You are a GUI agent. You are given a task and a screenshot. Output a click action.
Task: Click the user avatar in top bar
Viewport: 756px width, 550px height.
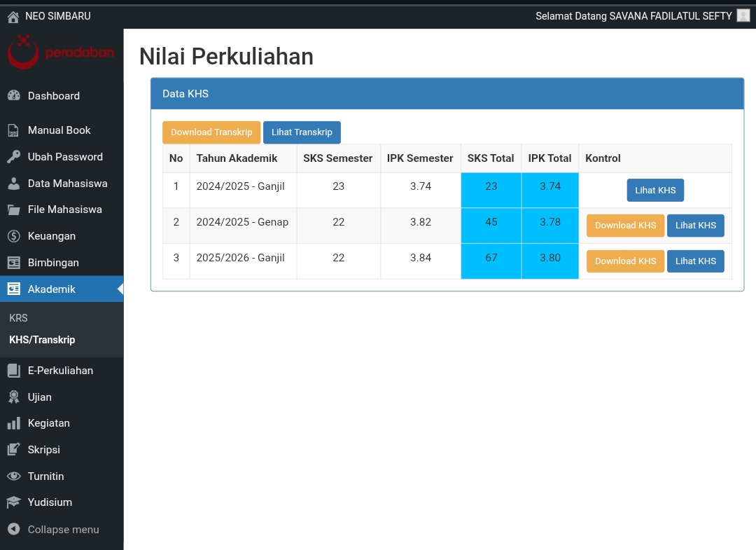point(743,16)
